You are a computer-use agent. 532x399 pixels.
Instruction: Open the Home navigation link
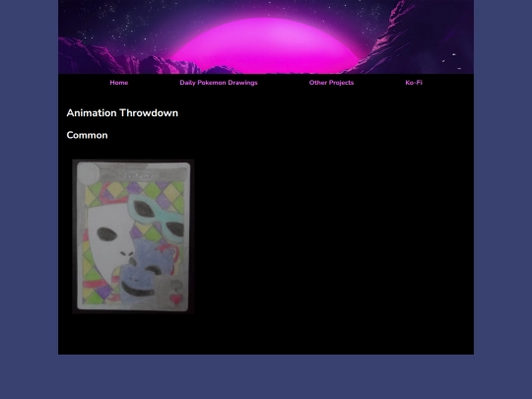(x=119, y=83)
